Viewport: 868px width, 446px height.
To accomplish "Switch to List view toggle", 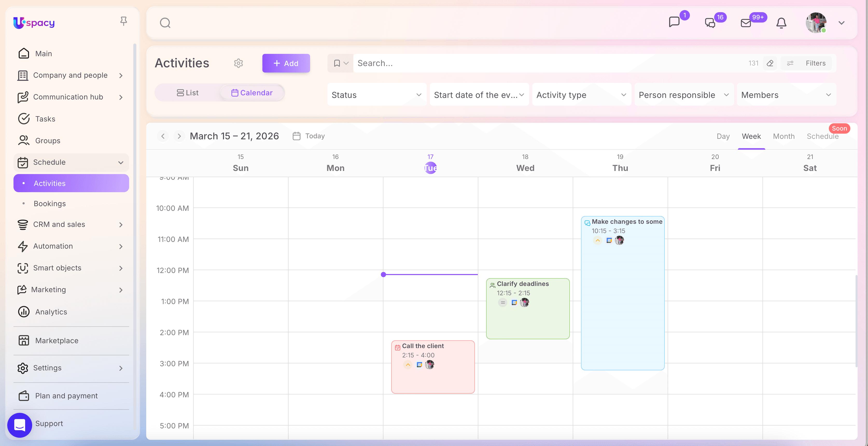I will (x=188, y=92).
